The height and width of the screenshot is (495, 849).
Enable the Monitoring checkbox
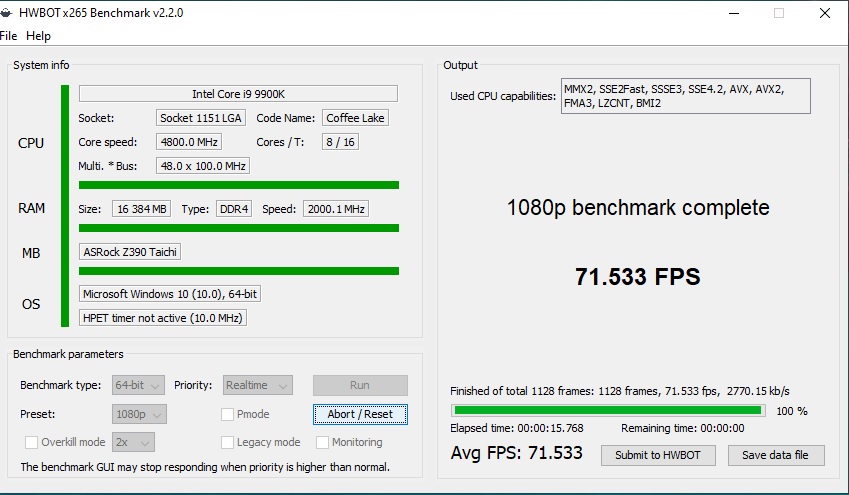click(322, 442)
